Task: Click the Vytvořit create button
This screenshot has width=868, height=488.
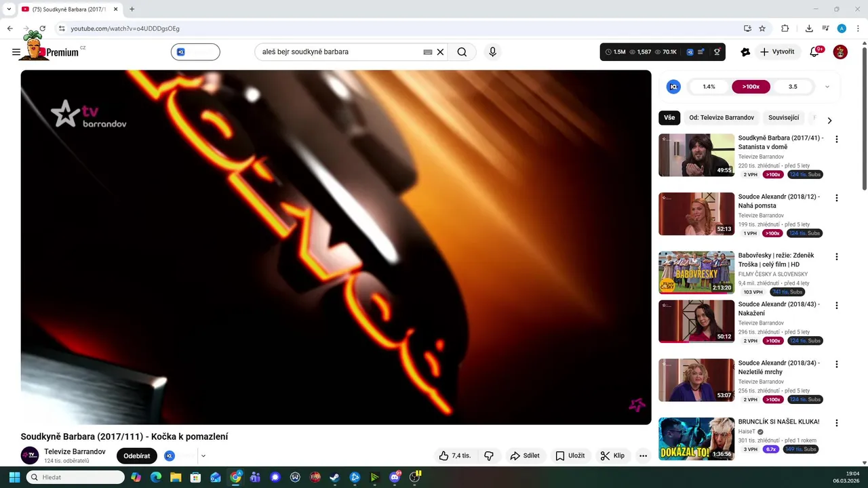Action: point(777,52)
